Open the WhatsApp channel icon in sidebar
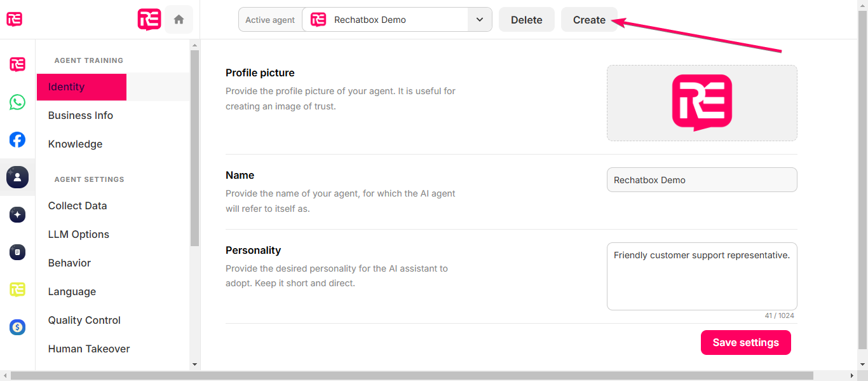The image size is (868, 381). pyautogui.click(x=17, y=102)
